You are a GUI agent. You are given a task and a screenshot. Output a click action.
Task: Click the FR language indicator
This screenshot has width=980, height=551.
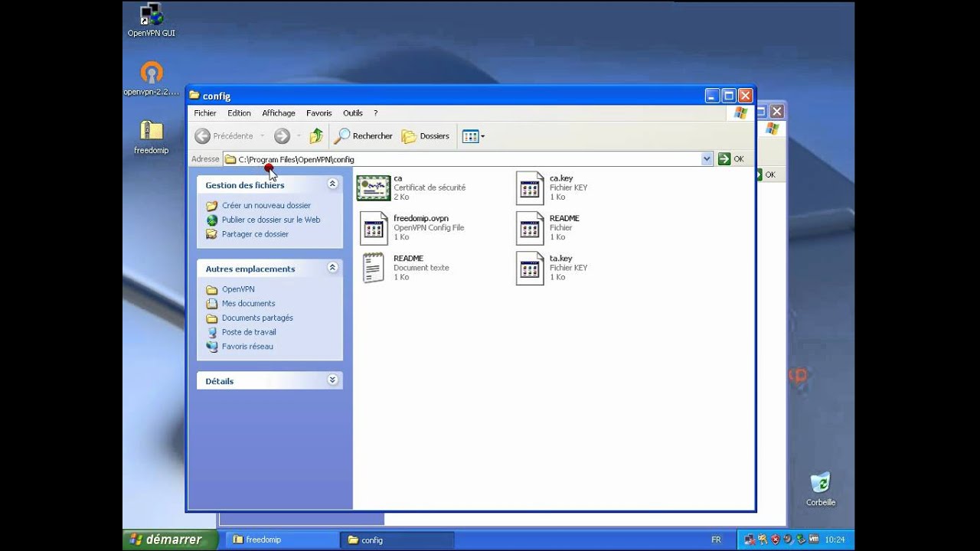coord(716,540)
